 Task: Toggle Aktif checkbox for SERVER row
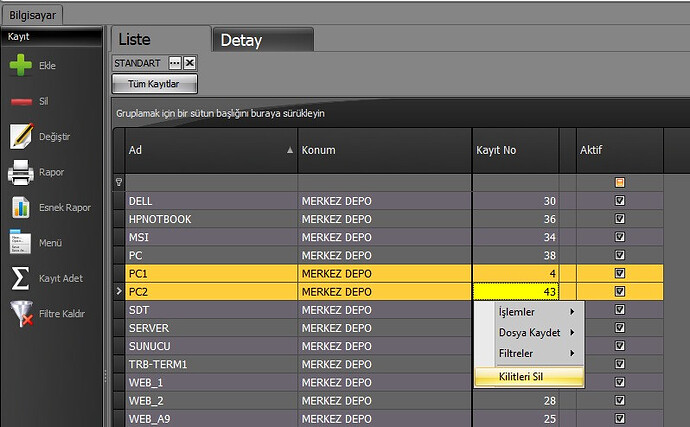(x=620, y=328)
